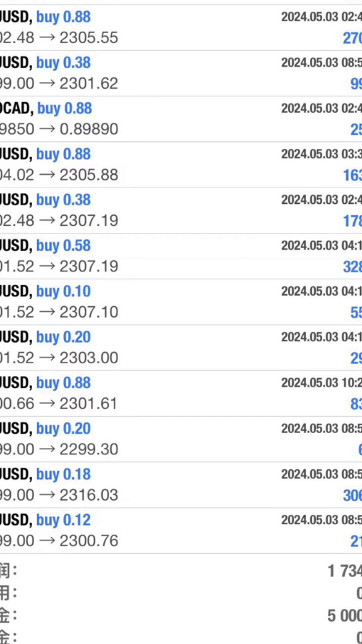Open the trade closed at 2299.30
Screen dimensions: 362x644
pyautogui.click(x=181, y=440)
